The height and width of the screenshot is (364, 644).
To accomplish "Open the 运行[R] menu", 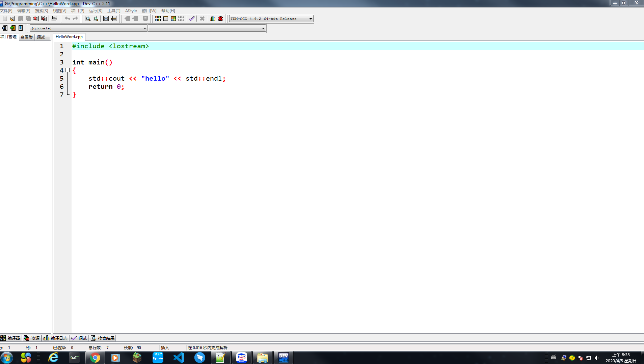I will 96,11.
